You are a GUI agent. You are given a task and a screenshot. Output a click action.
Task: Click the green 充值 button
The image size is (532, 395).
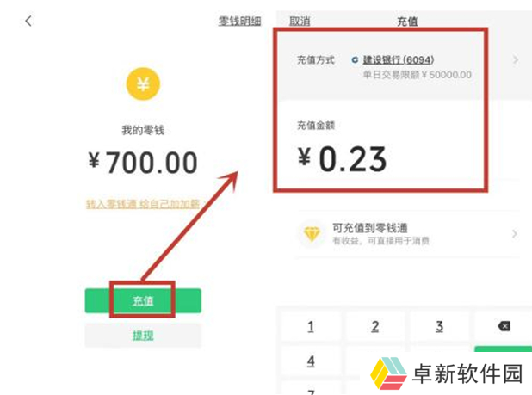click(143, 300)
